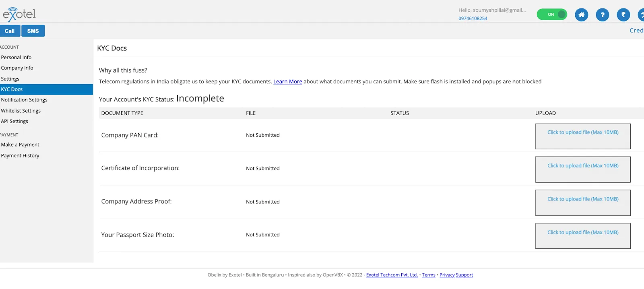644x289 pixels.
Task: Toggle the ON switch in header
Action: coord(552,14)
